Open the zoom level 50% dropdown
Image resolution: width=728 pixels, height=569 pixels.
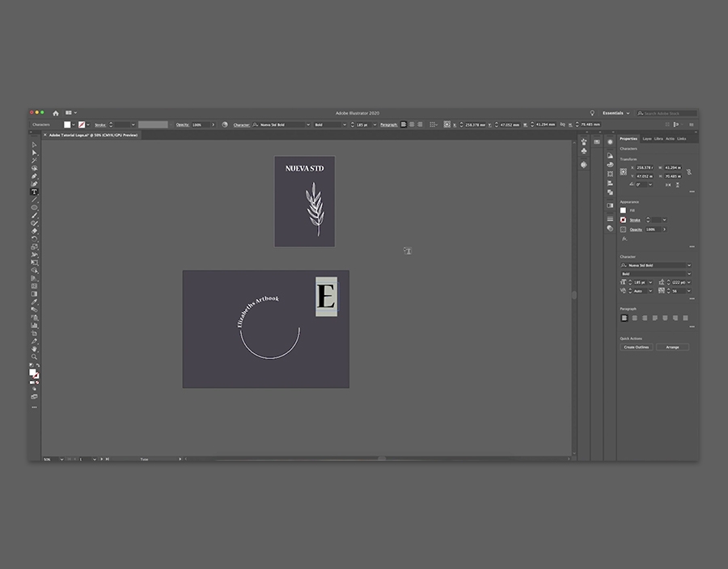pos(61,459)
